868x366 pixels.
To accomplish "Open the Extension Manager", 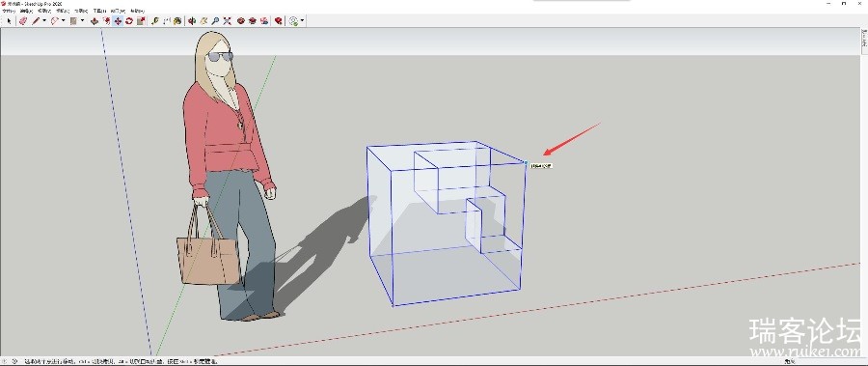I will tap(278, 21).
